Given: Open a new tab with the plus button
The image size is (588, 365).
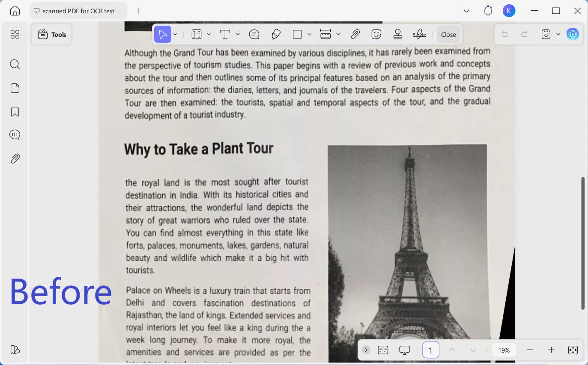Looking at the screenshot, I should pos(138,11).
